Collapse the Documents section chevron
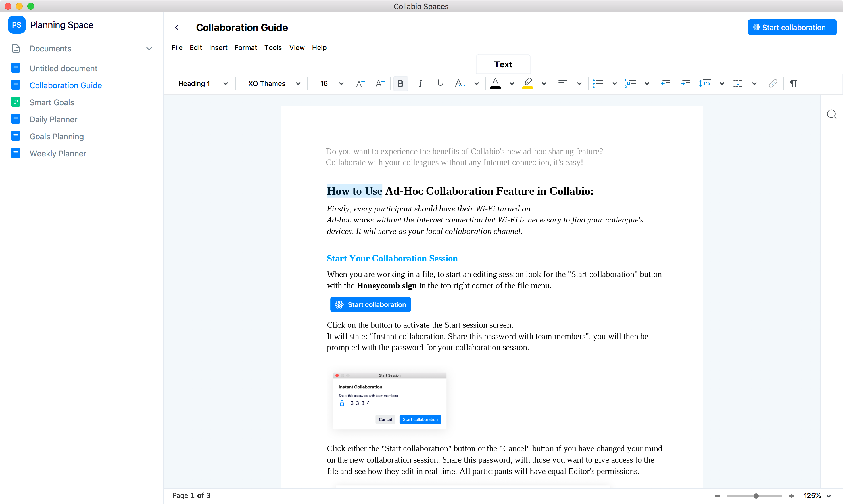 [149, 49]
